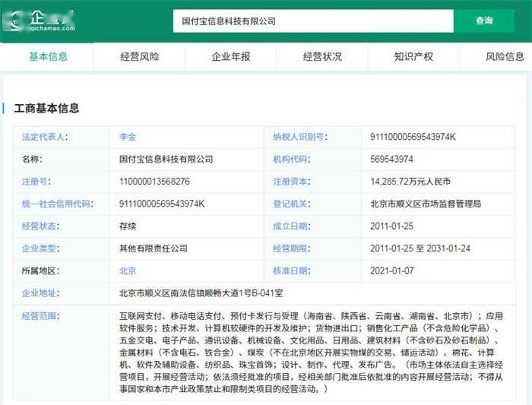
Task: Switch to the 经营状况 tab
Action: (x=322, y=56)
